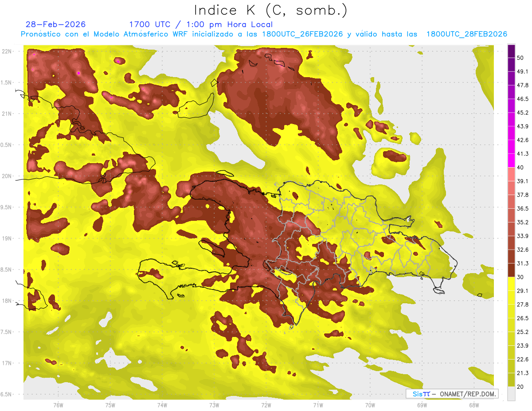532x411 pixels.
Task: Click the '69W' longitude label
Action: coord(422,405)
